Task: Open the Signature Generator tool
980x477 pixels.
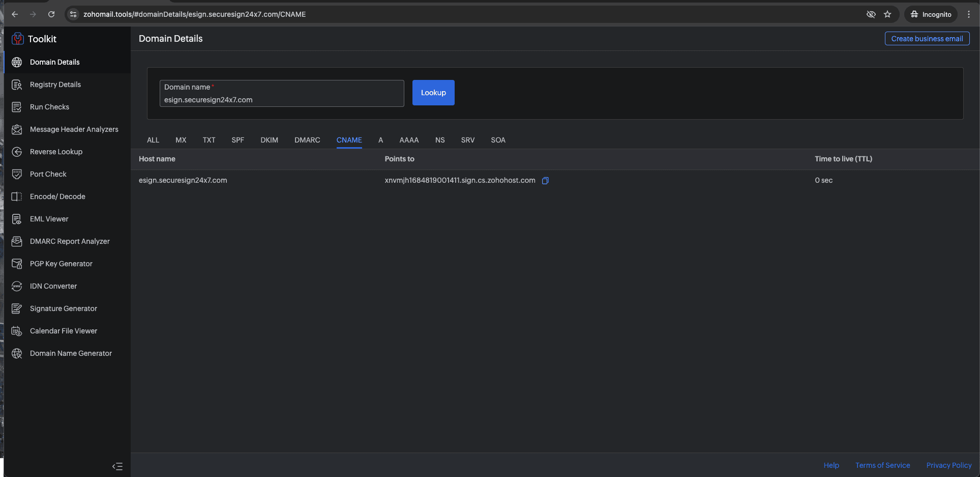Action: point(63,308)
